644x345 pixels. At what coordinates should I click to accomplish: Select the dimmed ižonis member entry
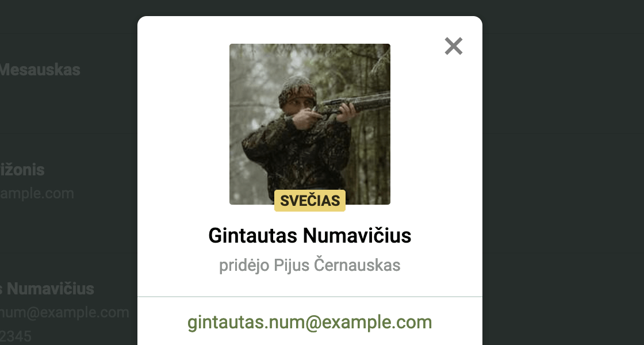coord(22,170)
